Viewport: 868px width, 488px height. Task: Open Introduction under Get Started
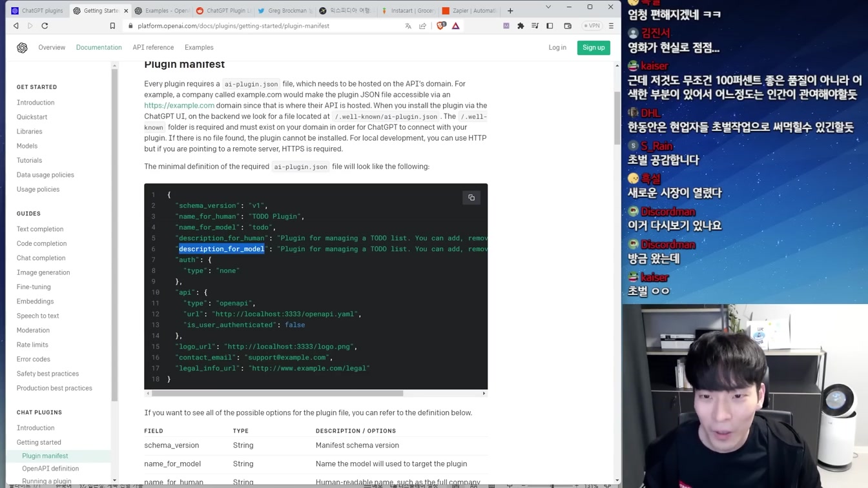36,103
